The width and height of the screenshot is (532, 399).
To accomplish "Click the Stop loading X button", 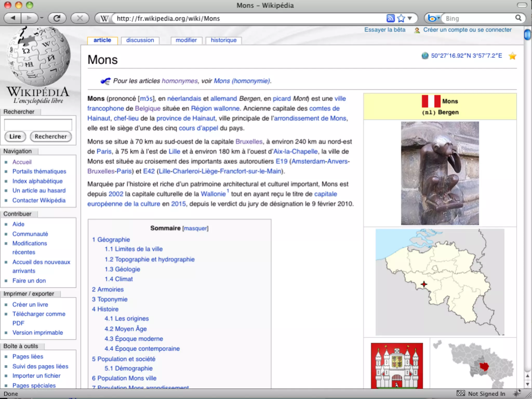I will (80, 18).
